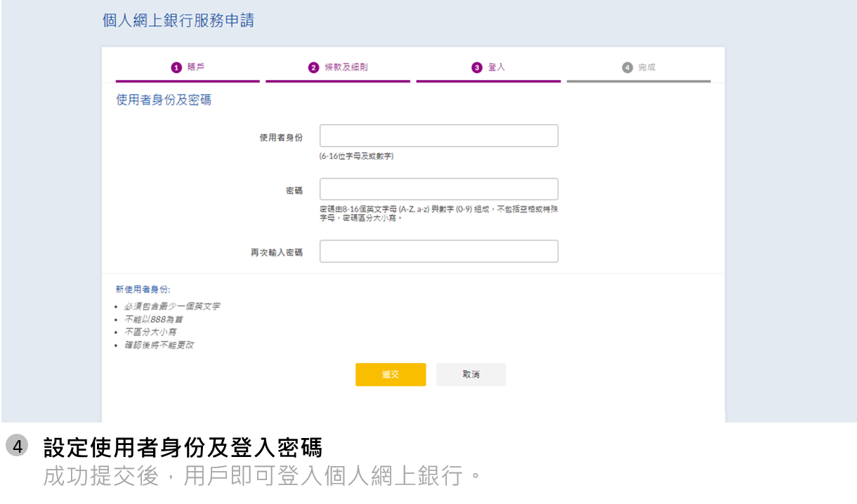Open the 賬戶 step tab

(196, 67)
